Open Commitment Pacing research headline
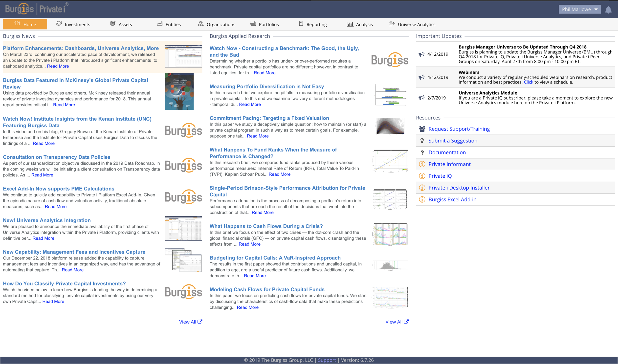618x364 pixels. coord(269,118)
